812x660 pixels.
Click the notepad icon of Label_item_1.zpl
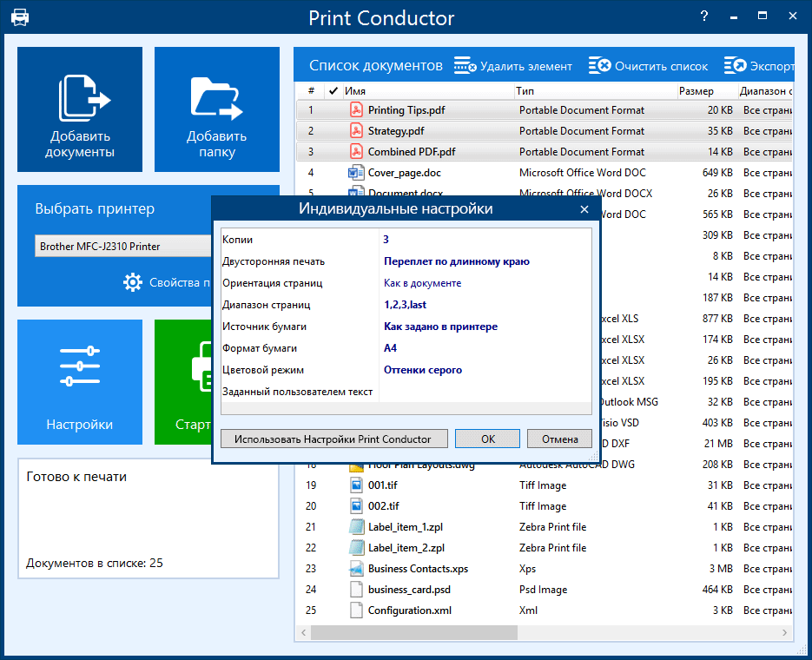click(x=356, y=527)
